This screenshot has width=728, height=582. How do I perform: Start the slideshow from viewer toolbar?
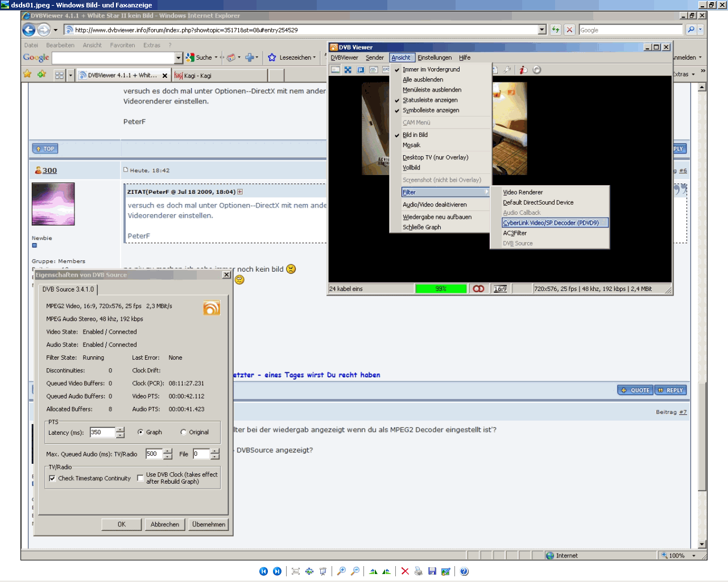323,571
